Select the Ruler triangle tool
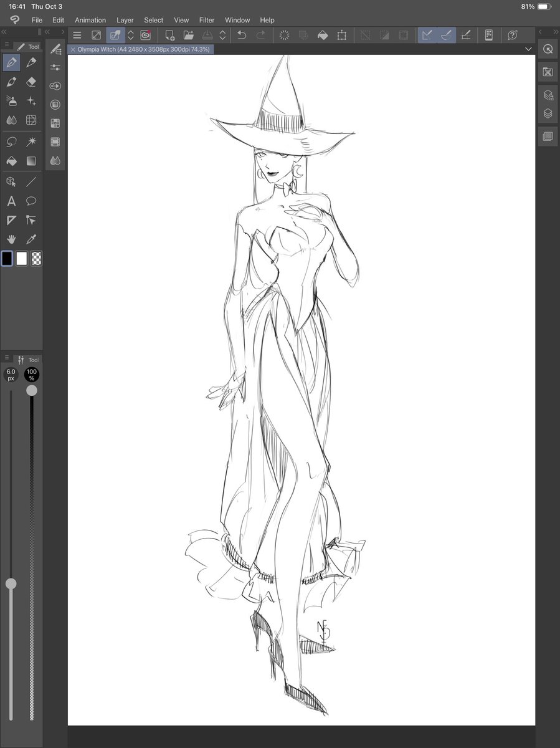The image size is (560, 748). coord(11,220)
